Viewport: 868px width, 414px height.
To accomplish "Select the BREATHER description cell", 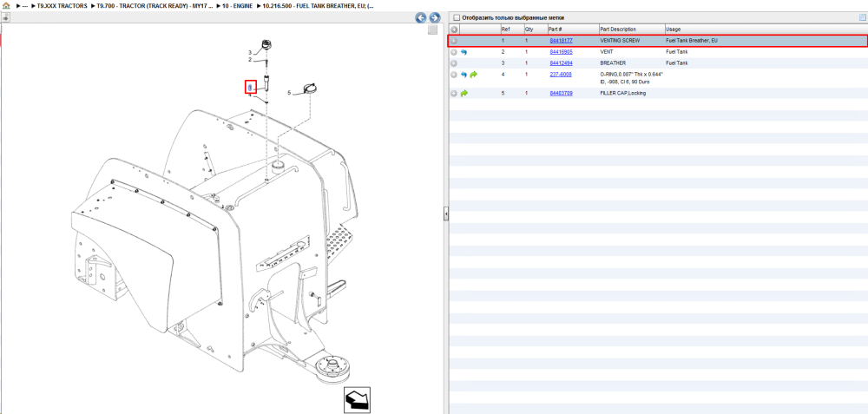I will (613, 63).
